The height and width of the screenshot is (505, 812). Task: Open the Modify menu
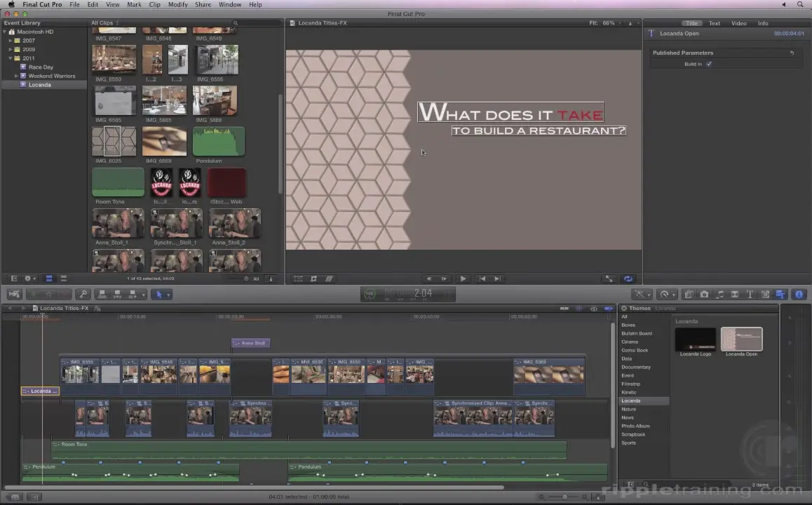coord(177,4)
